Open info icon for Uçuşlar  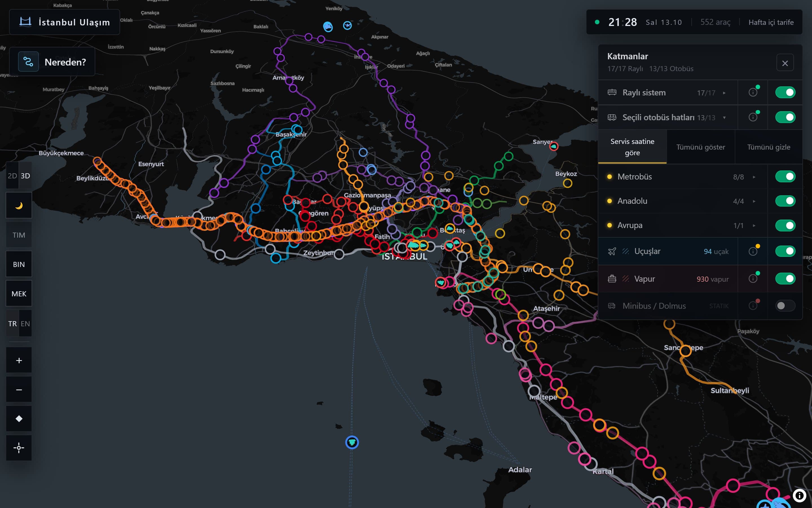pos(753,251)
